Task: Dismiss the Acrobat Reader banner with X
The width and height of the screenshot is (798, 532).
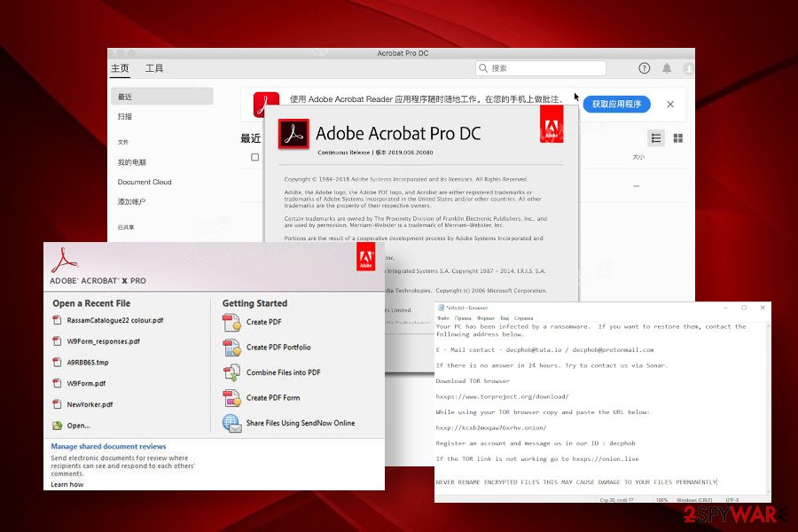Action: point(670,104)
